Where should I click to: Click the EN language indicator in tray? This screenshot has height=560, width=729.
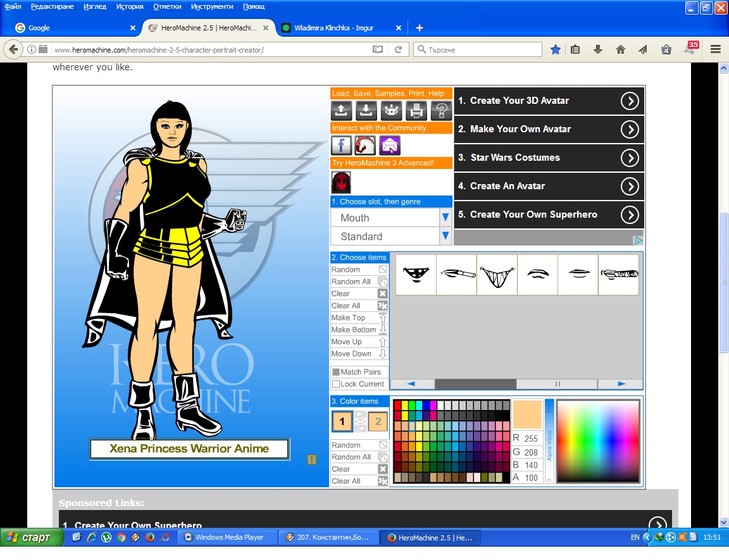[x=635, y=538]
